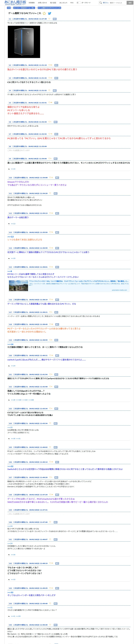
Task: Open RSS in the top navigation
Action: tap(72, 3)
